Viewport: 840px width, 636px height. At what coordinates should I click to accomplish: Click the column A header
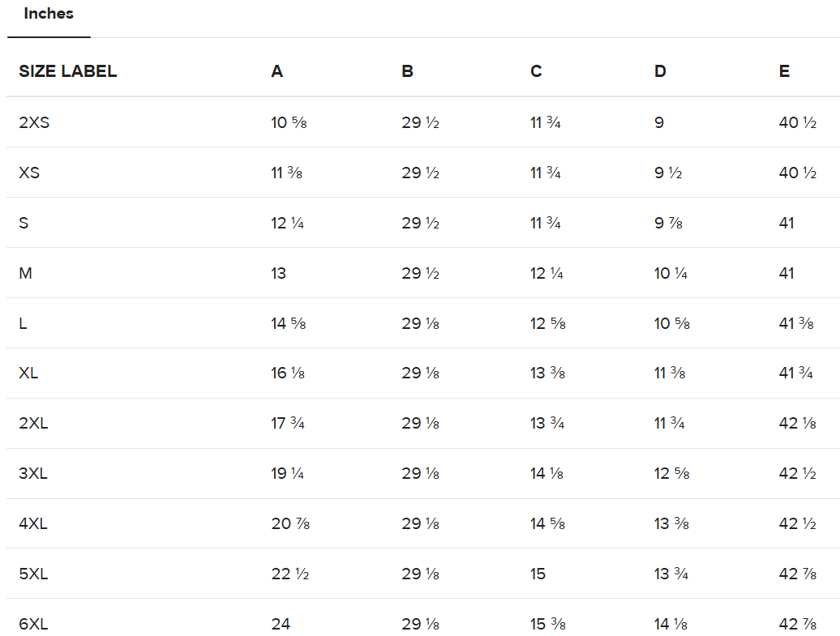[x=277, y=71]
